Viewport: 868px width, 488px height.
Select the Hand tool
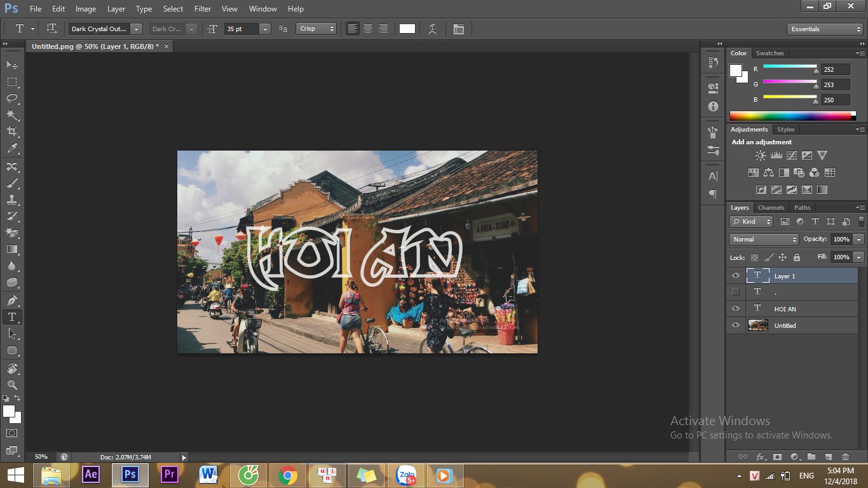pos(12,368)
